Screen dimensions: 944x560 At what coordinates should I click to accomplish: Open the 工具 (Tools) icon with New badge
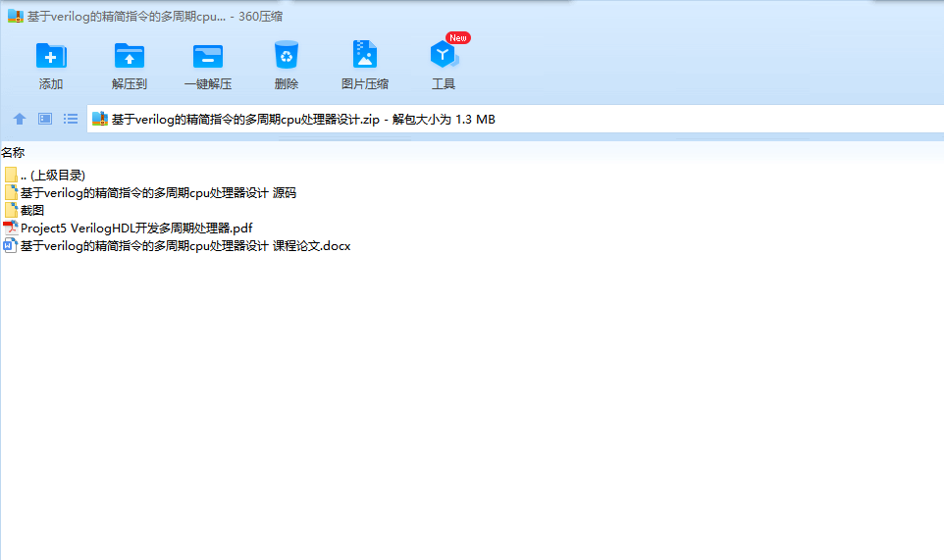(x=445, y=55)
